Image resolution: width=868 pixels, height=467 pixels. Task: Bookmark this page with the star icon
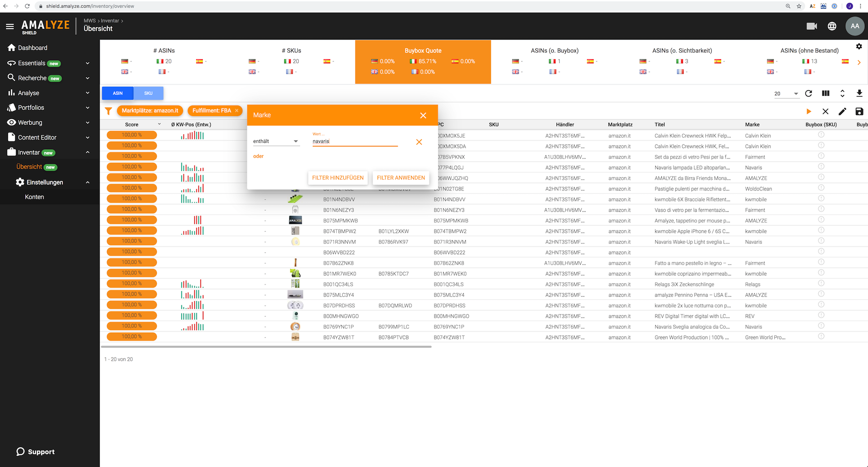pyautogui.click(x=799, y=6)
